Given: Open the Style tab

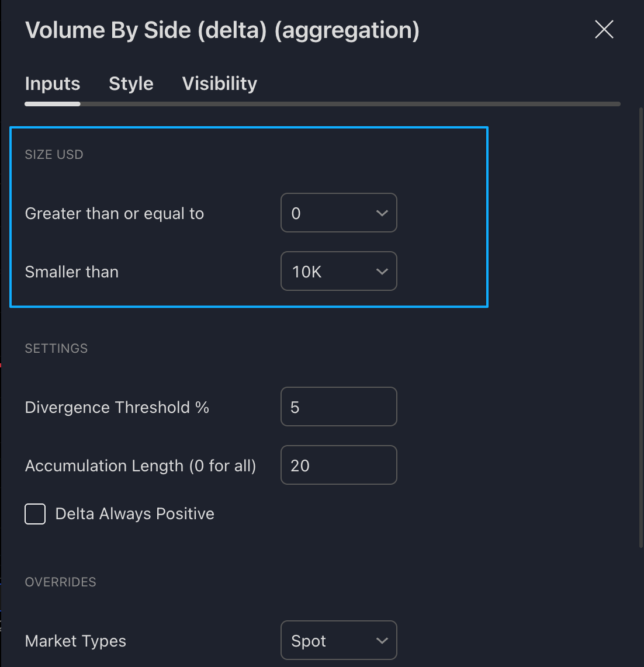Looking at the screenshot, I should [x=131, y=84].
